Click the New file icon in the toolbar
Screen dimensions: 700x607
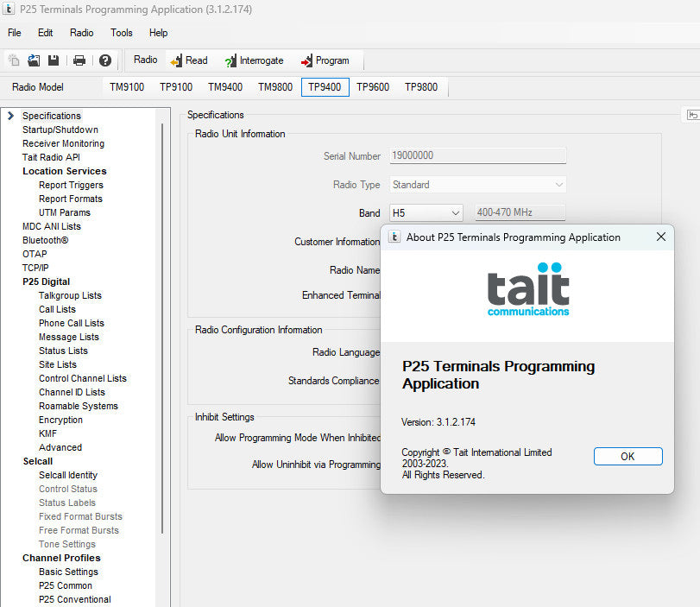coord(14,60)
